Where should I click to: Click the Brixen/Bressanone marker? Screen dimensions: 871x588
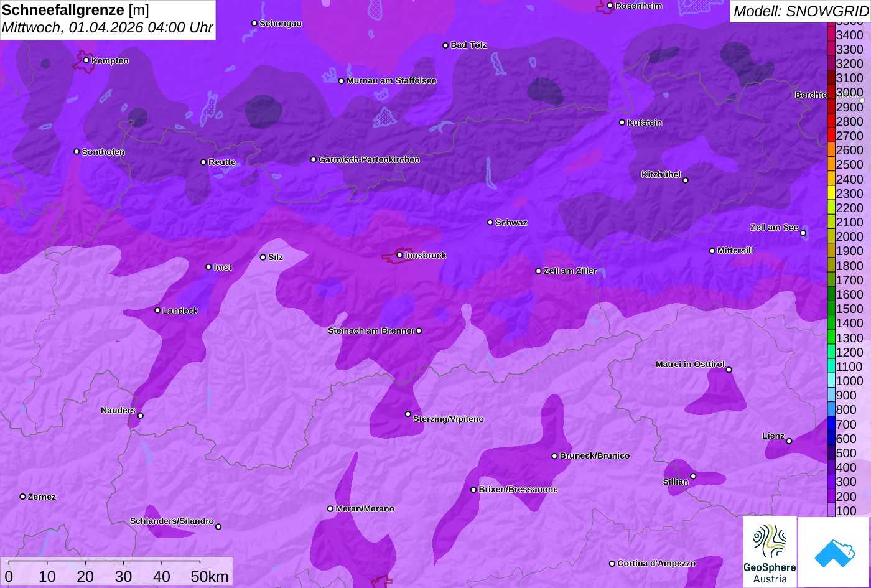point(473,490)
